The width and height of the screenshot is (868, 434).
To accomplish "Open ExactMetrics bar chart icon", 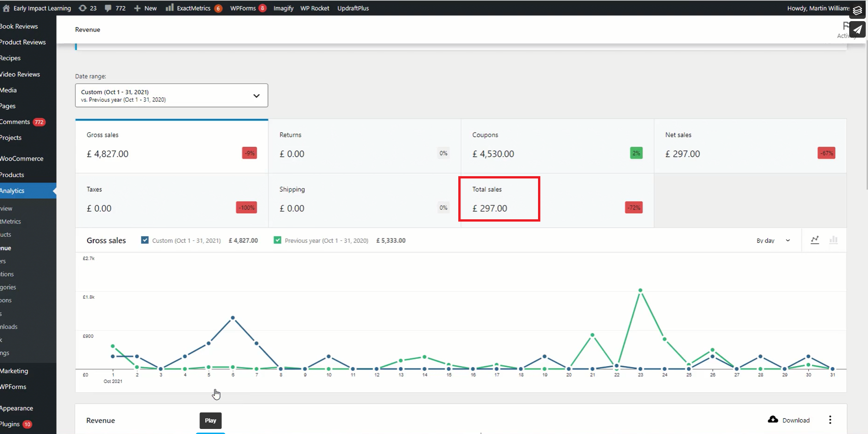I will pos(170,8).
